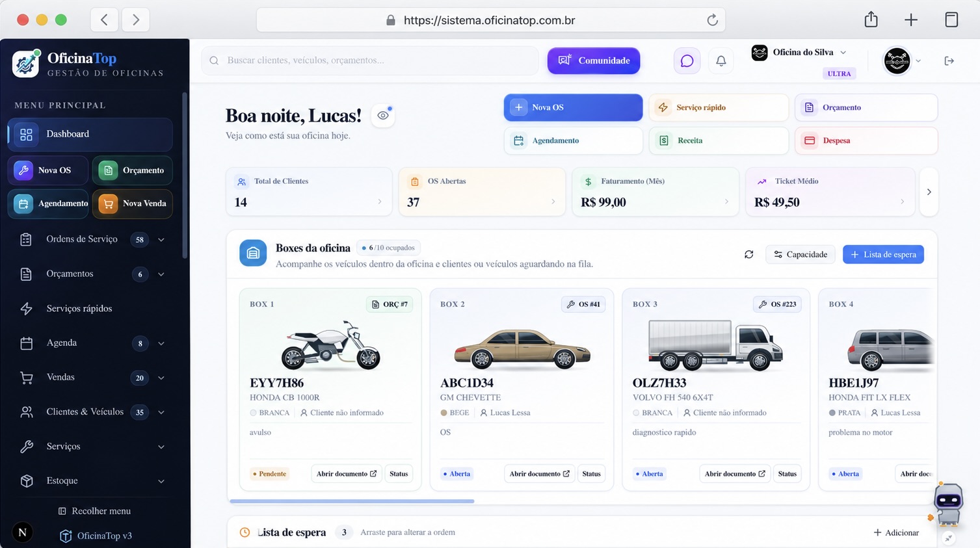Open the Oficina do Silva workshop dropdown

(x=799, y=53)
